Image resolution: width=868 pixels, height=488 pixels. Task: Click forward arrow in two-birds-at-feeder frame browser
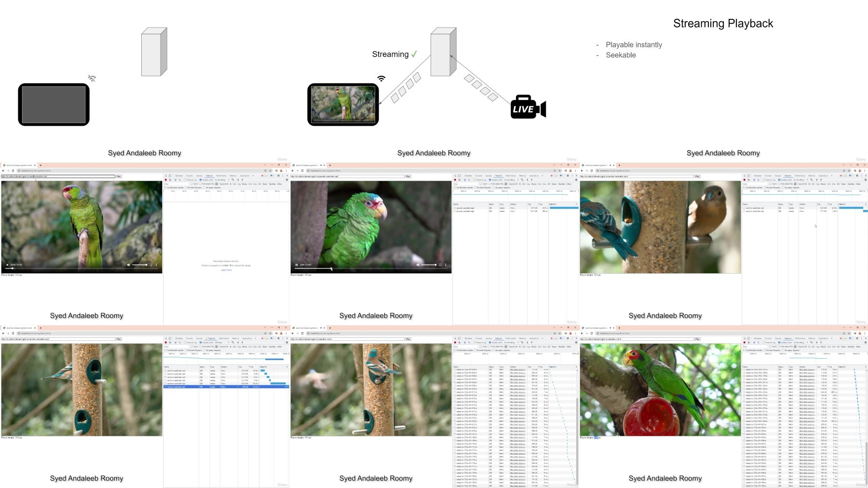point(587,170)
